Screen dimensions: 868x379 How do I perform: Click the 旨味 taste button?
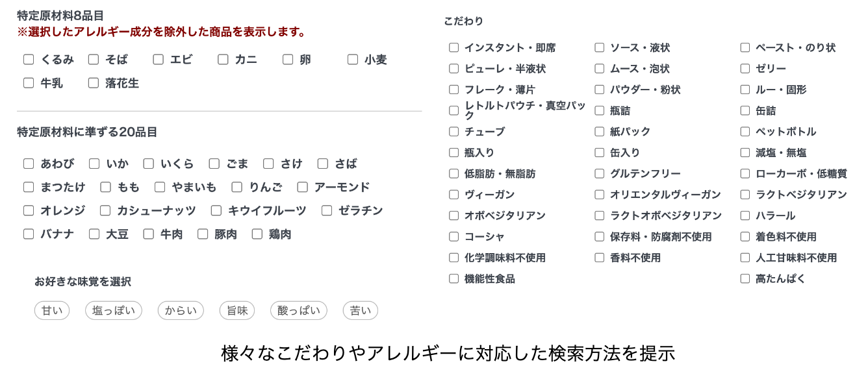(237, 311)
